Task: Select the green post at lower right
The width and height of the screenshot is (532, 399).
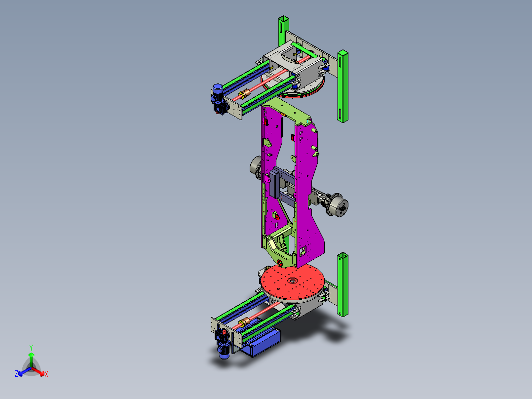Action: [x=342, y=284]
